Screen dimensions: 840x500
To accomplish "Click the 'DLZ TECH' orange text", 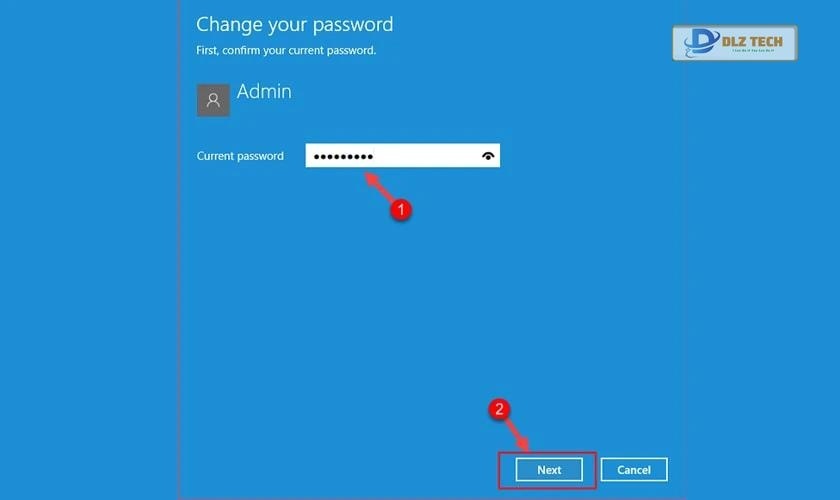I will [752, 41].
